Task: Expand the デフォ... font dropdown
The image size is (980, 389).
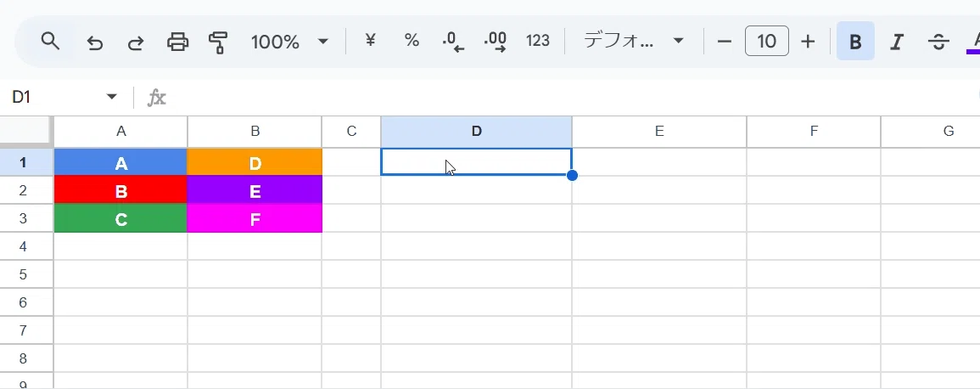Action: point(632,42)
